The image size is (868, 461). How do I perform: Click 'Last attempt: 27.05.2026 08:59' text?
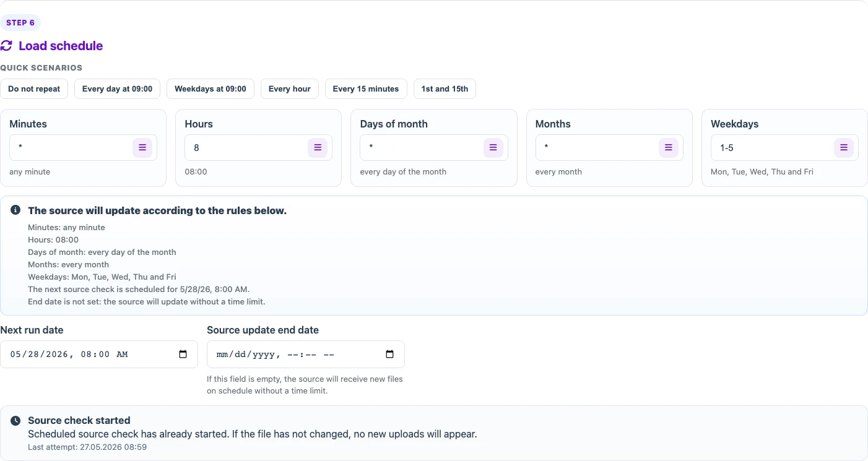coord(87,447)
